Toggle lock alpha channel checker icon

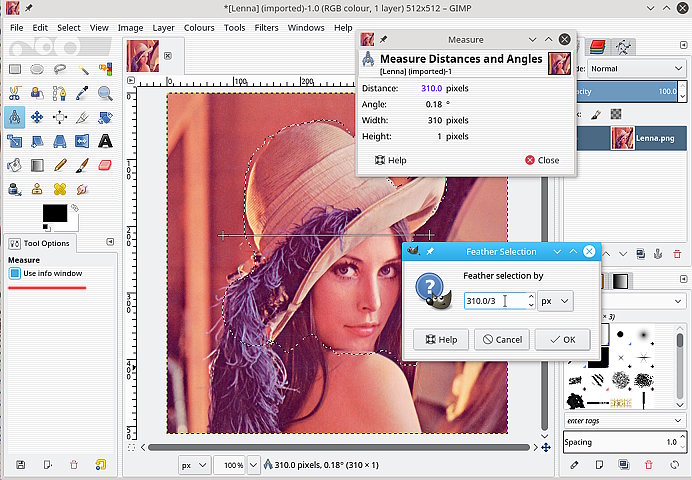(617, 114)
